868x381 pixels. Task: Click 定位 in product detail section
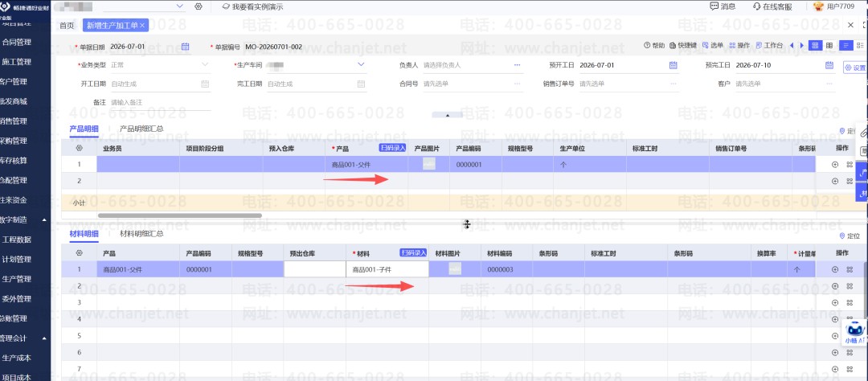848,131
